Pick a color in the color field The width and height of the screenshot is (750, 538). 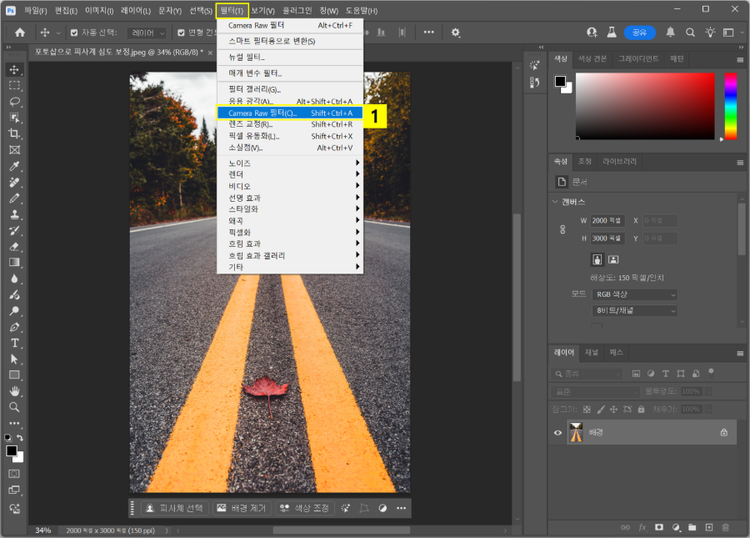tap(645, 106)
